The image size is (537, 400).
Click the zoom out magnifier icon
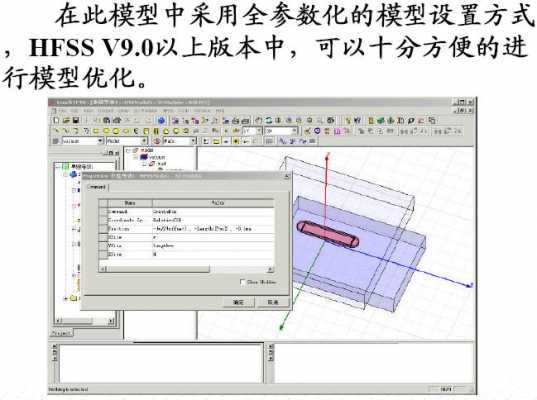pyautogui.click(x=299, y=120)
